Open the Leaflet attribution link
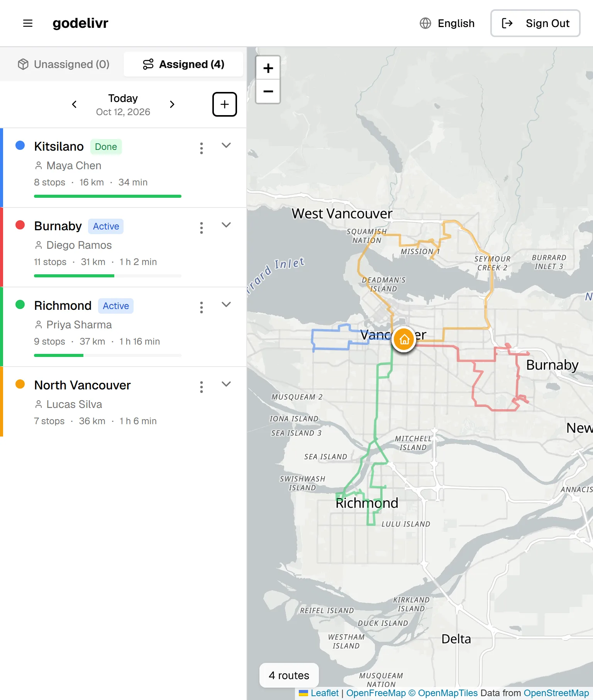Image resolution: width=593 pixels, height=700 pixels. [324, 693]
